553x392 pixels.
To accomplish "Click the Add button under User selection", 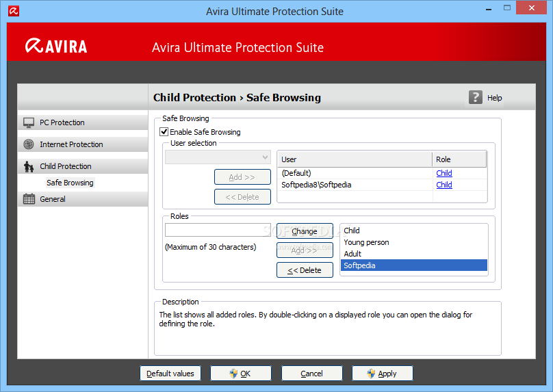I will pyautogui.click(x=242, y=177).
